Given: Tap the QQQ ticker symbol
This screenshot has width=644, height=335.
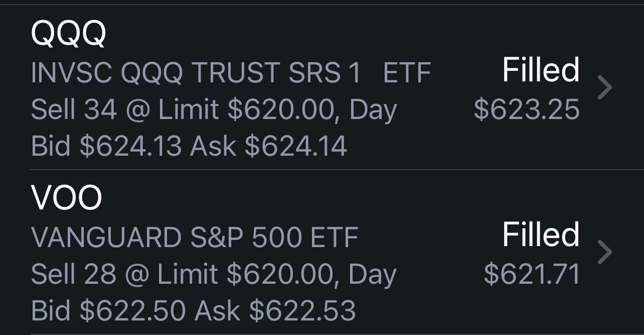Looking at the screenshot, I should (69, 34).
